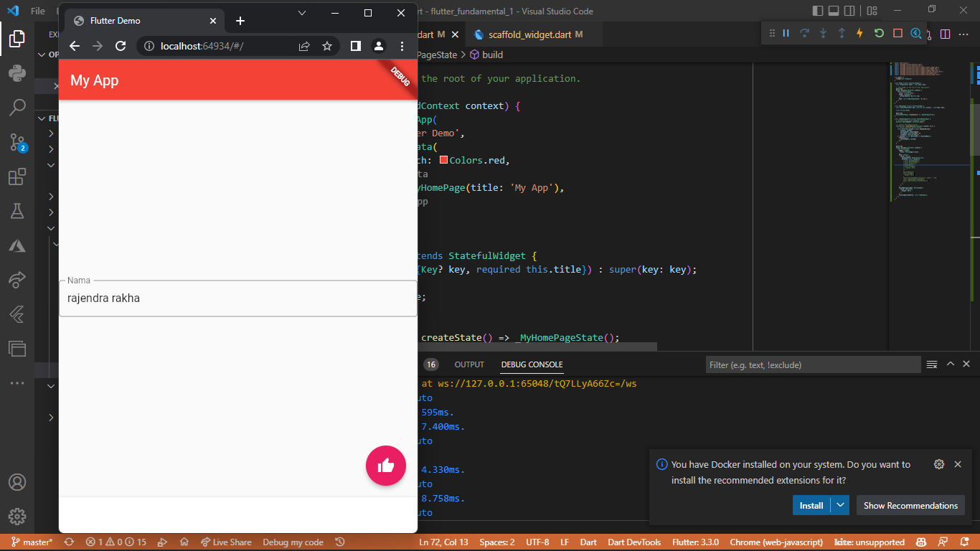The height and width of the screenshot is (551, 980).
Task: Collapse the Debug Console with the chevron
Action: [x=950, y=364]
